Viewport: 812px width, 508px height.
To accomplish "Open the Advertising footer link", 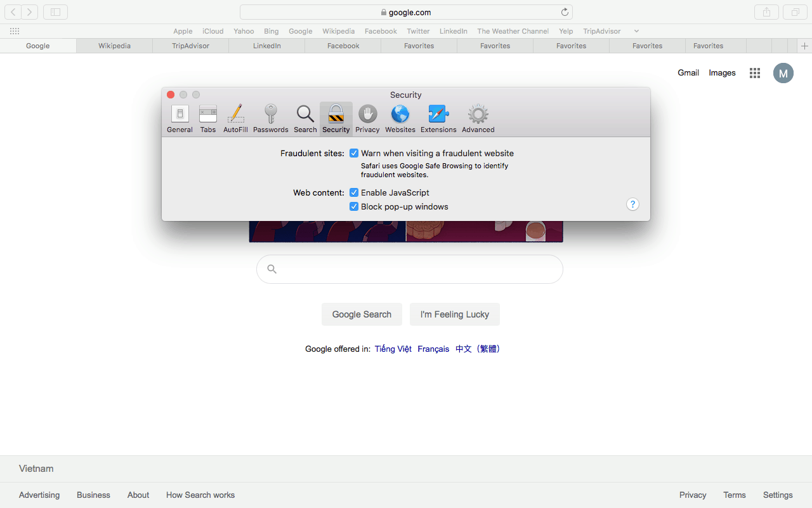I will (x=39, y=495).
